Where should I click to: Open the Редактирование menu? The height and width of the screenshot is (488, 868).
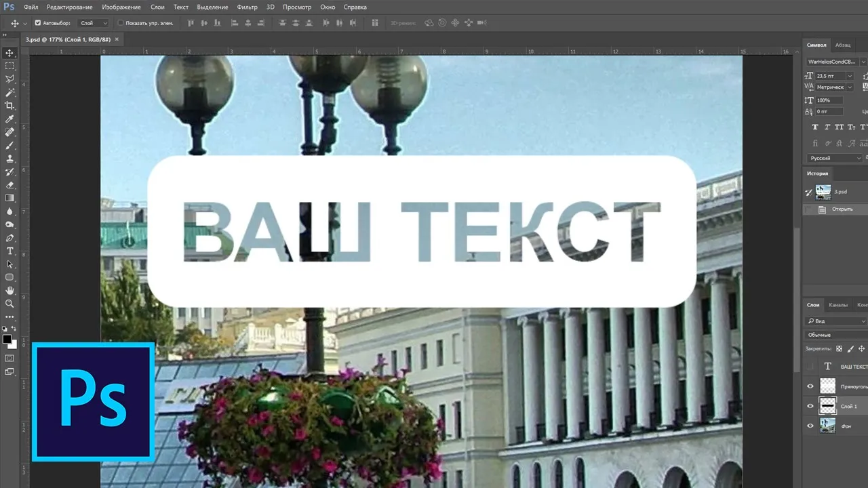[x=71, y=7]
